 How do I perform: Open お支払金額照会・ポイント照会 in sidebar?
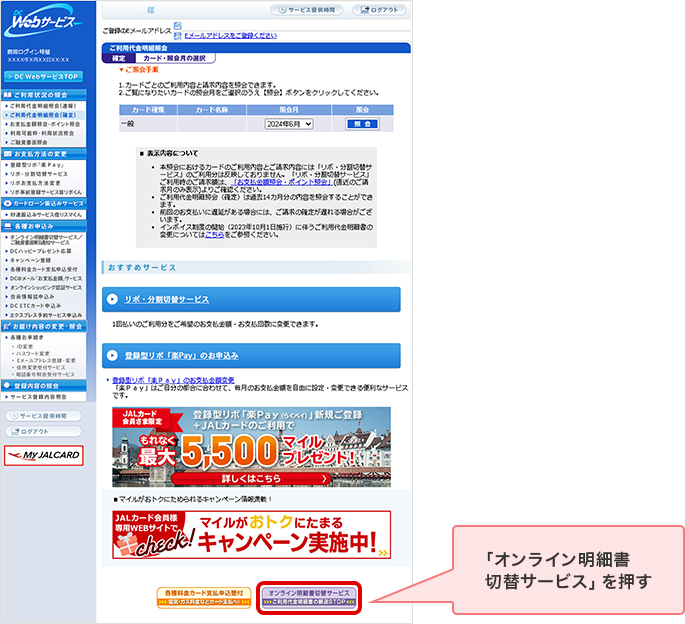pyautogui.click(x=45, y=124)
